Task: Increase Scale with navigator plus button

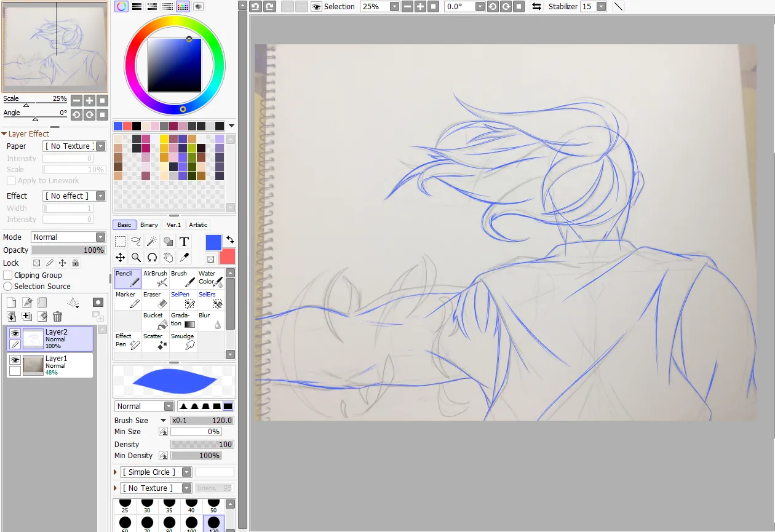Action: (89, 100)
